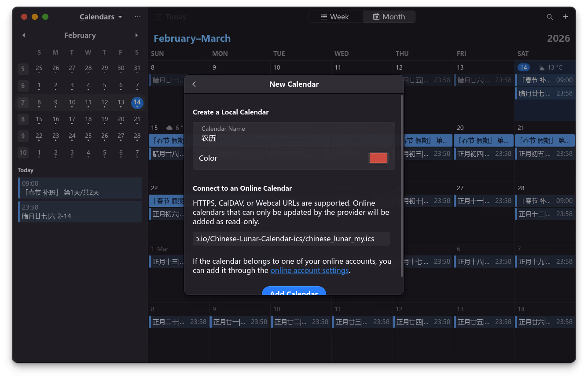Open the window options menu

point(138,16)
